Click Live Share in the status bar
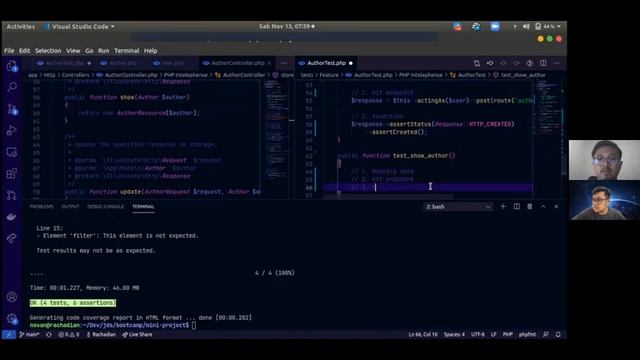The width and height of the screenshot is (640, 360). click(137, 334)
